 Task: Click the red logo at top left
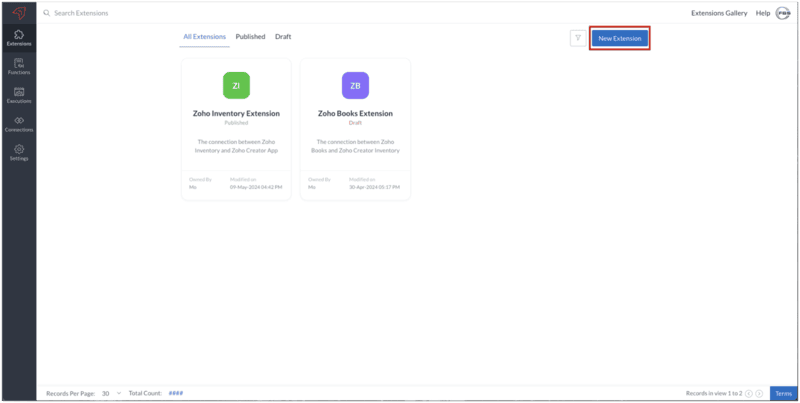tap(19, 12)
